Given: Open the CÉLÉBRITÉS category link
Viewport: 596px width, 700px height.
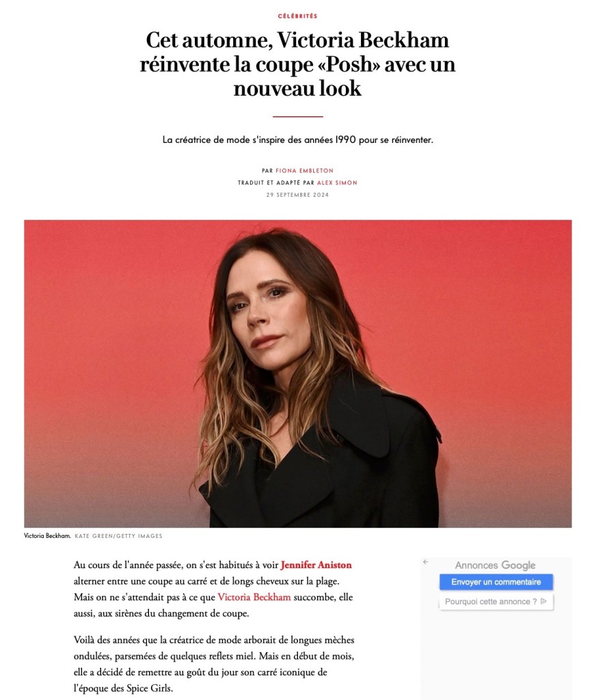Looking at the screenshot, I should (x=297, y=16).
